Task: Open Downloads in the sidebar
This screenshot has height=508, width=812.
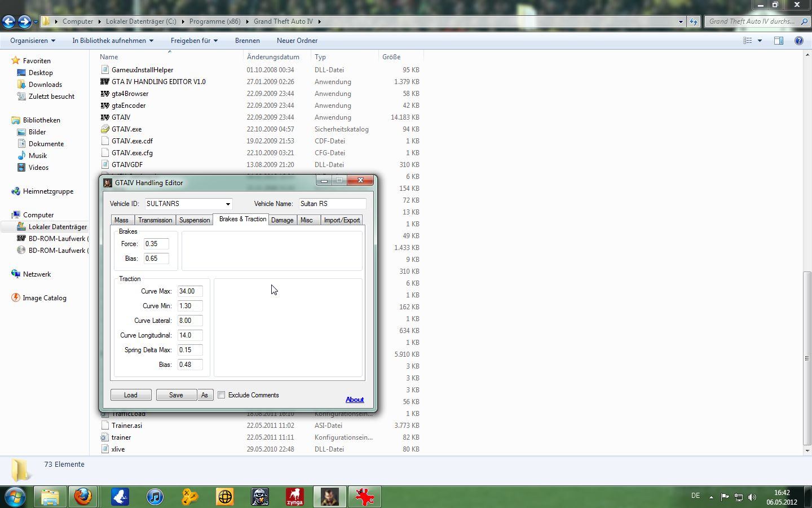Action: 45,85
